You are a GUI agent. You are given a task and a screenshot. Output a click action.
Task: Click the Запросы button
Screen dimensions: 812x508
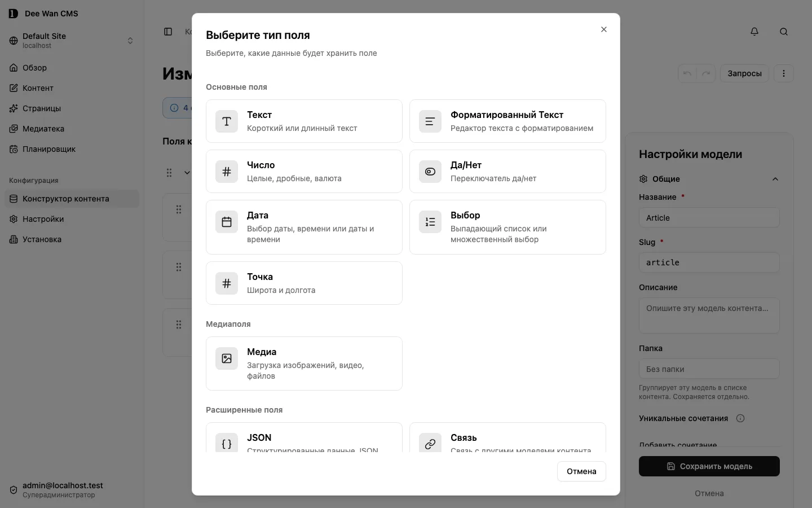coord(744,73)
